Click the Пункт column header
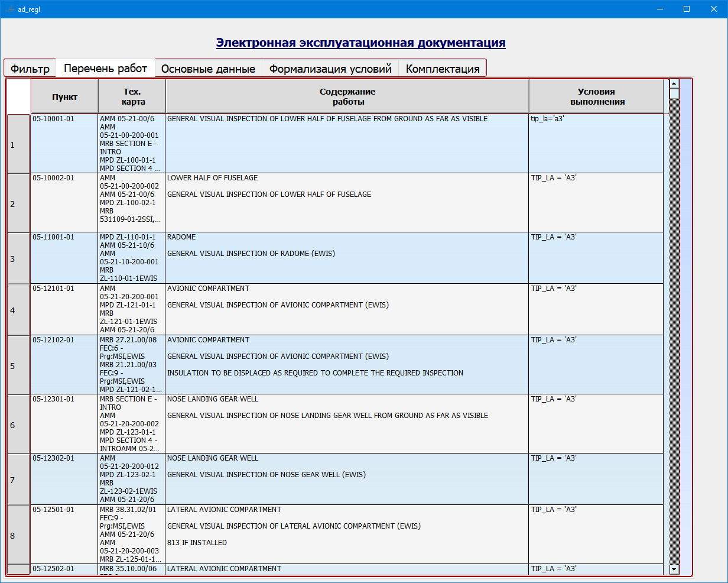Viewport: 728px width, 583px height. [x=64, y=96]
